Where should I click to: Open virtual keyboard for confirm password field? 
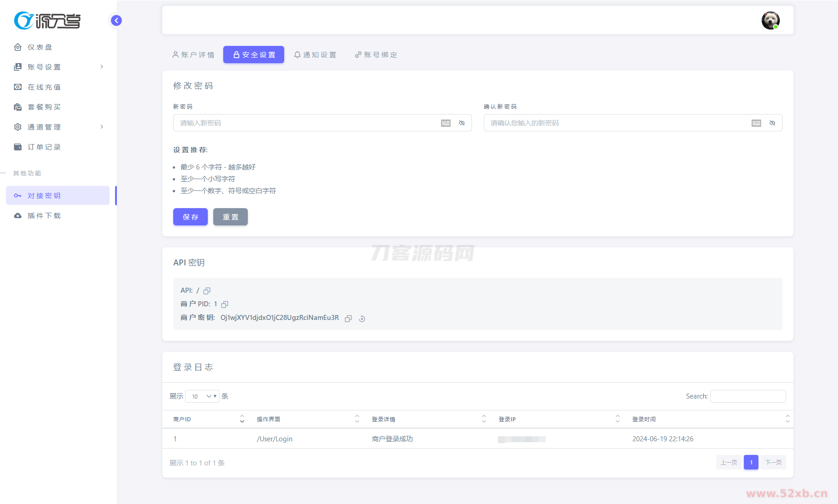(x=756, y=123)
